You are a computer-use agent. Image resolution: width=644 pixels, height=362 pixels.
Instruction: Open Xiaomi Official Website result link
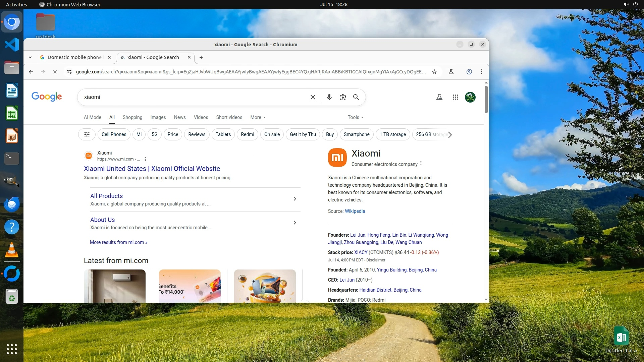point(152,169)
